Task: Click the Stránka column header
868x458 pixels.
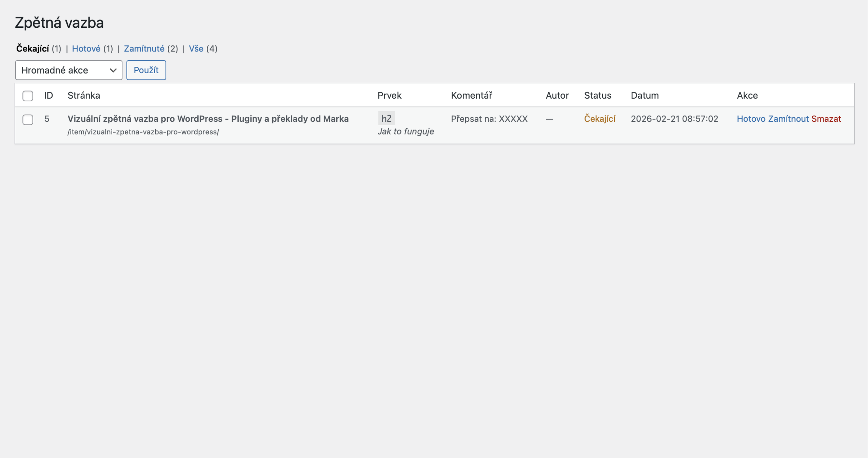Action: coord(84,96)
